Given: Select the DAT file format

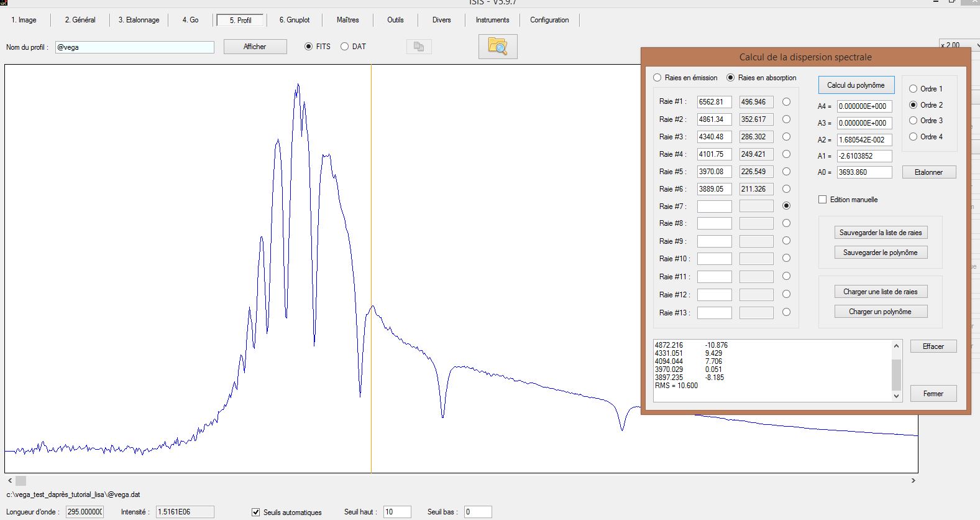Looking at the screenshot, I should (345, 47).
